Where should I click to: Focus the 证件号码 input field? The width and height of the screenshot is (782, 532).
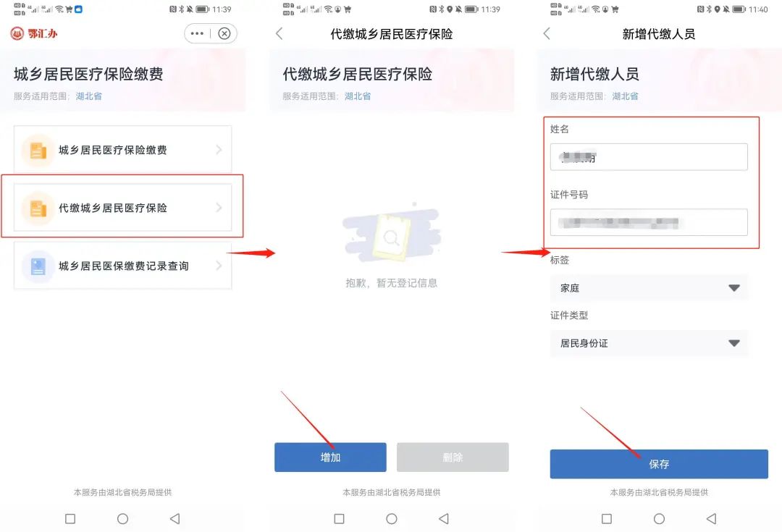point(649,222)
